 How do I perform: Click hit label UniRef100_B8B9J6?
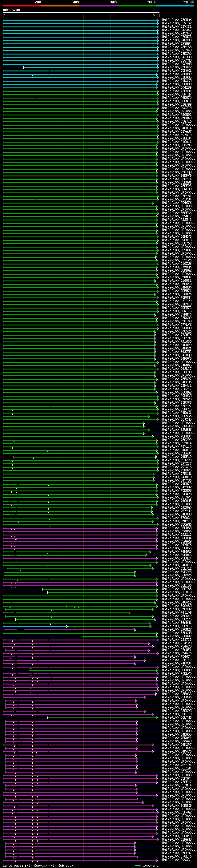[176, 626]
